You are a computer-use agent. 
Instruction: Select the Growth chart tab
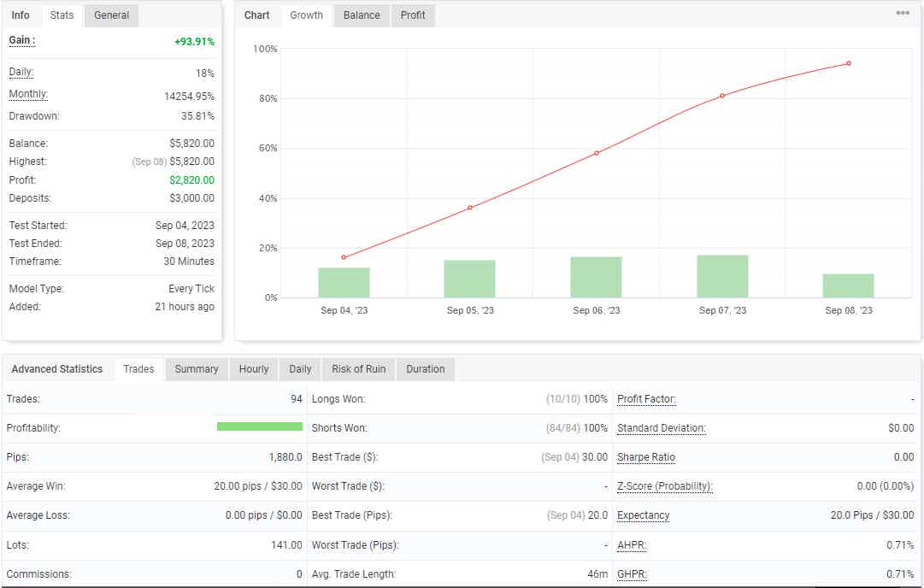pyautogui.click(x=306, y=15)
